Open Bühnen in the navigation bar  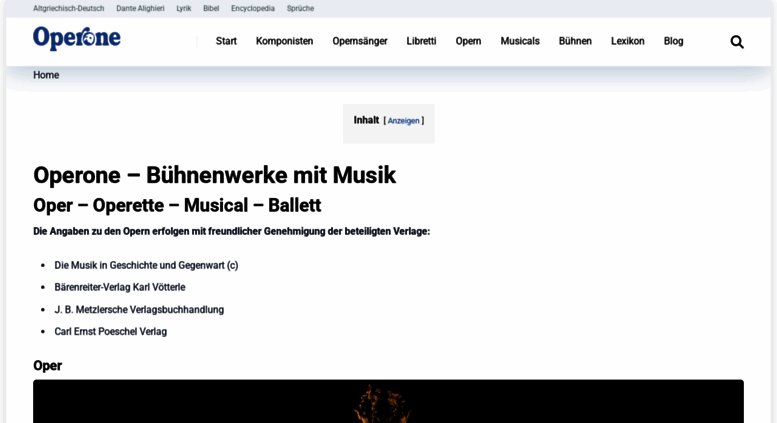(x=575, y=41)
